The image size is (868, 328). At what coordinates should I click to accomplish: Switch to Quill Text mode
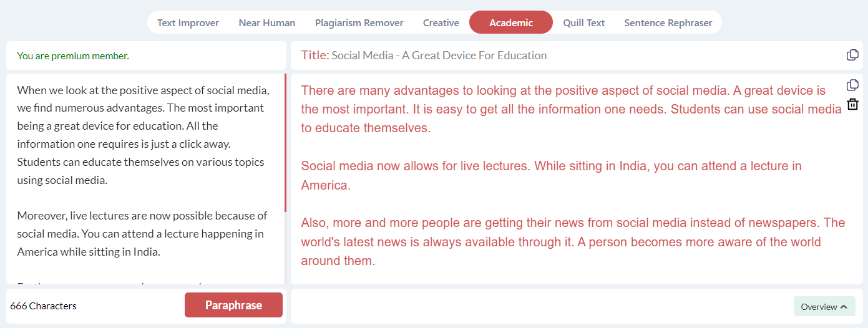(x=584, y=22)
